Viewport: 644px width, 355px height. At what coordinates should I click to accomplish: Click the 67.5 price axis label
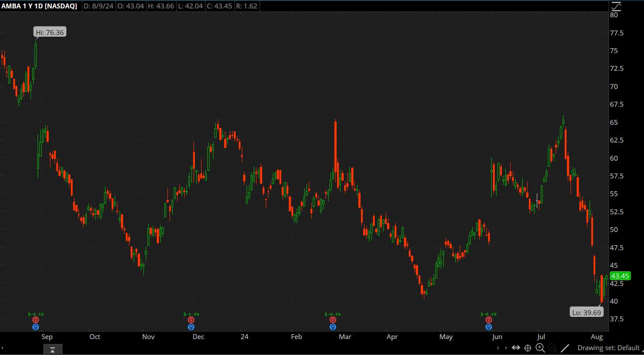tap(617, 104)
